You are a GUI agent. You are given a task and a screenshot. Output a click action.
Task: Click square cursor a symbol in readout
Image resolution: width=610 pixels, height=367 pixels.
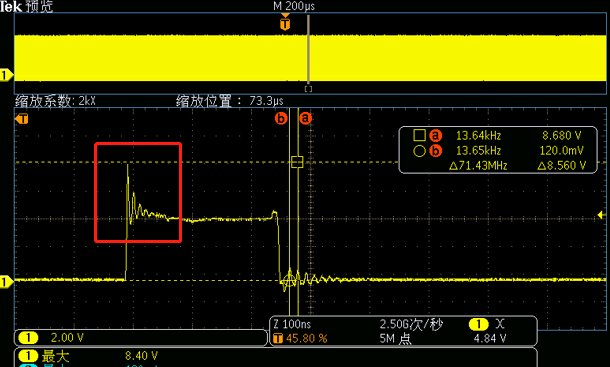coord(419,135)
